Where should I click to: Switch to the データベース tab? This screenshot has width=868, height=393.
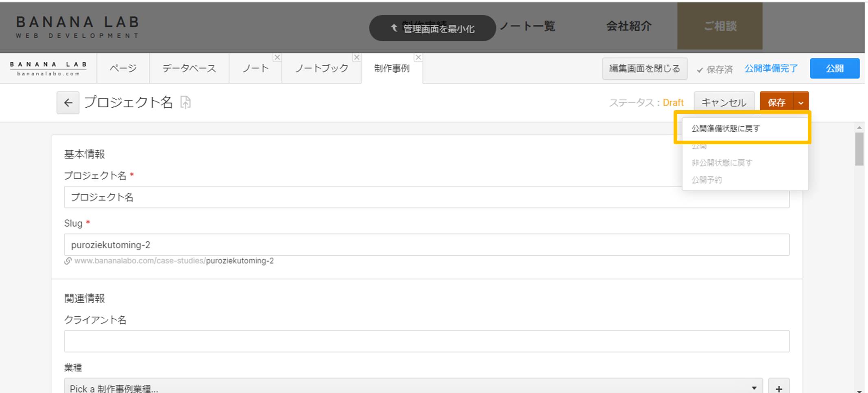click(189, 68)
